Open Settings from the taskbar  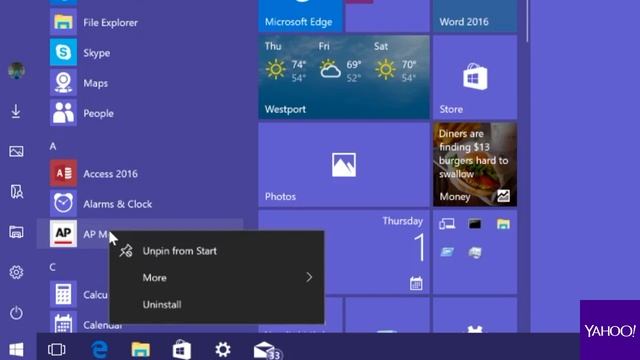[x=223, y=349]
